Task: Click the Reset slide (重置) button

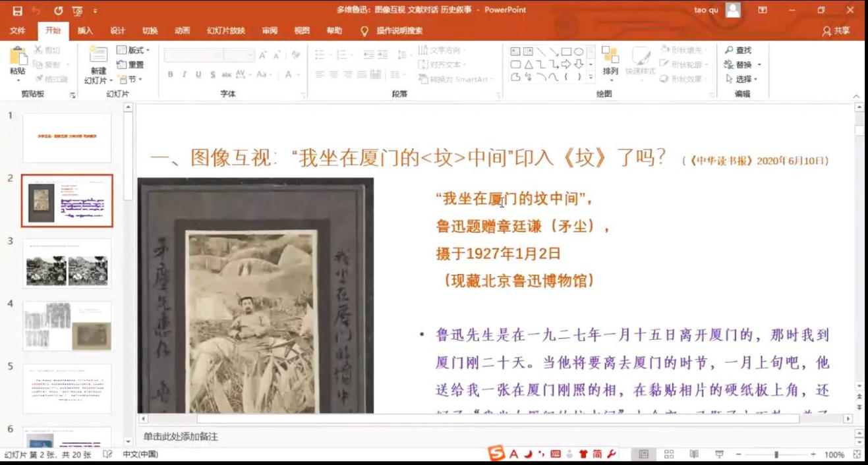Action: pos(130,65)
